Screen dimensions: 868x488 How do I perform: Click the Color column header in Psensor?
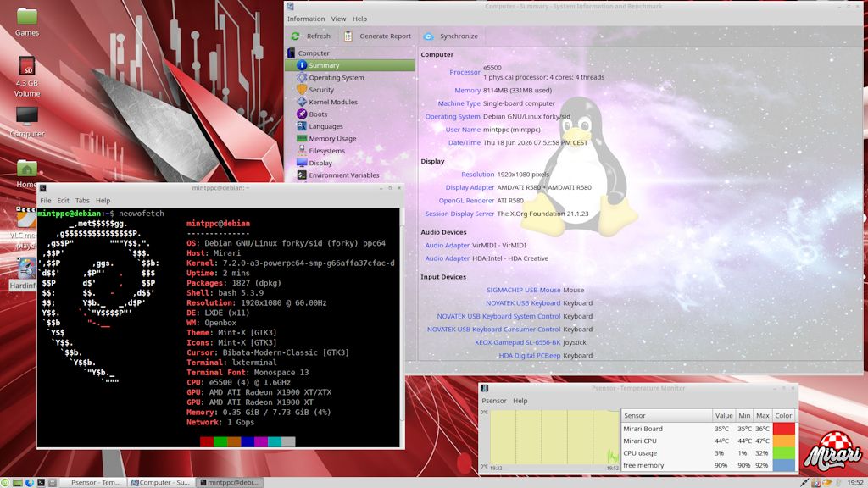783,415
